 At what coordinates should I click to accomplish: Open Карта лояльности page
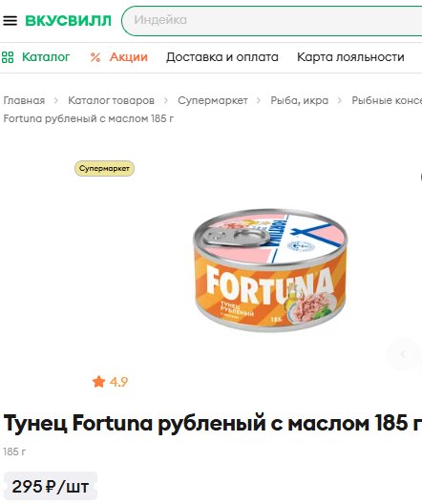point(350,57)
